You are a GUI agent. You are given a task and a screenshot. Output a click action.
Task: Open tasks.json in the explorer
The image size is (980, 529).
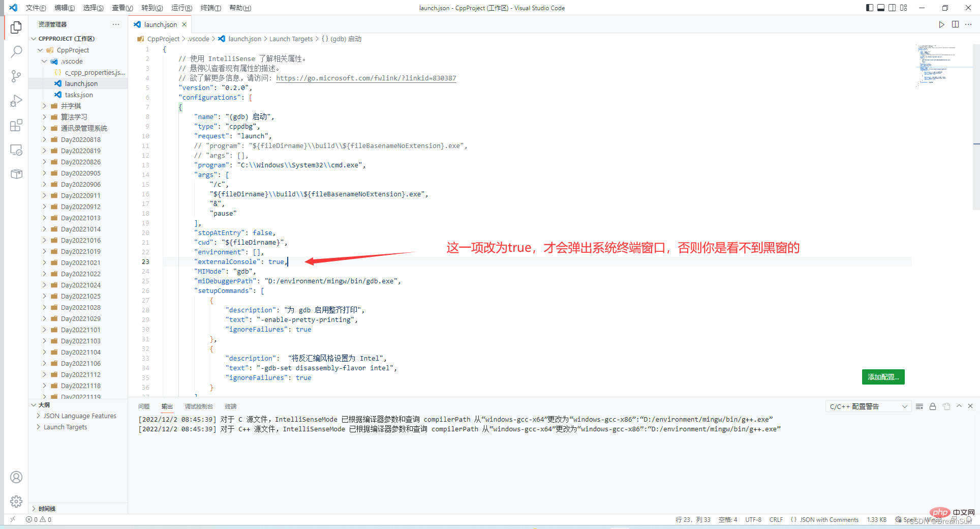click(x=79, y=95)
